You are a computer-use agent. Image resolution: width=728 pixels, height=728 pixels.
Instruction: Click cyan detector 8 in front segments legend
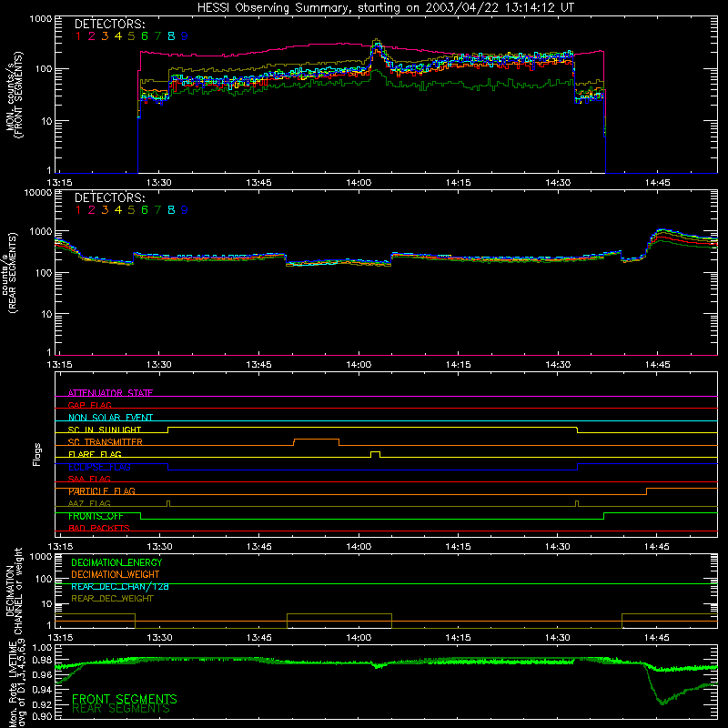pyautogui.click(x=171, y=36)
